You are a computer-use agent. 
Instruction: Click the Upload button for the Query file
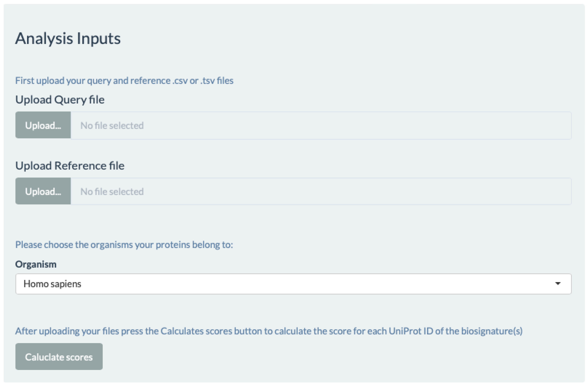pos(43,125)
